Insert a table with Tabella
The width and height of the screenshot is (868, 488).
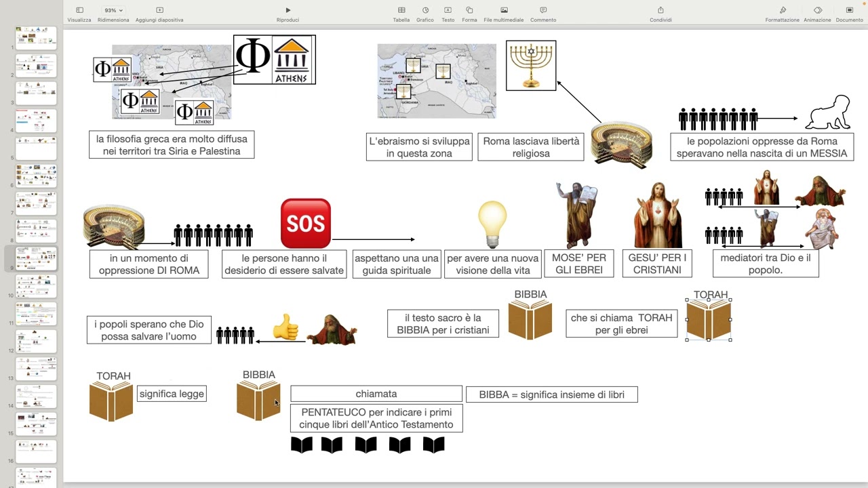pyautogui.click(x=401, y=10)
